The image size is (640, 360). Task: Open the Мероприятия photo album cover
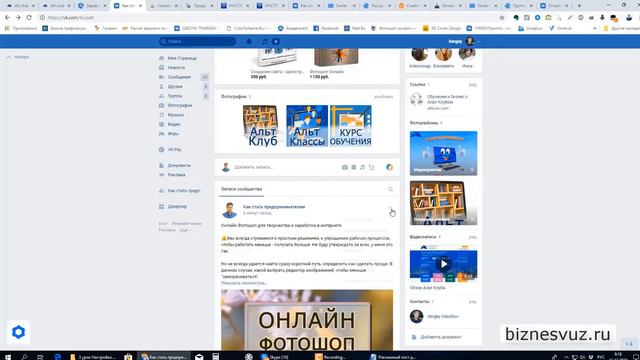443,153
